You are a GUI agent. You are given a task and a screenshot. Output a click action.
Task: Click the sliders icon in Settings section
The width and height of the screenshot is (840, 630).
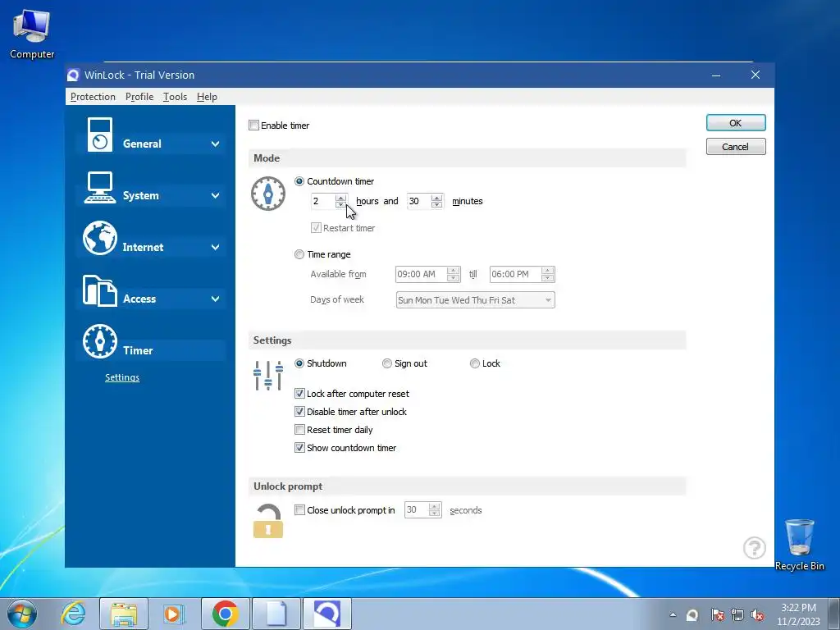click(268, 375)
